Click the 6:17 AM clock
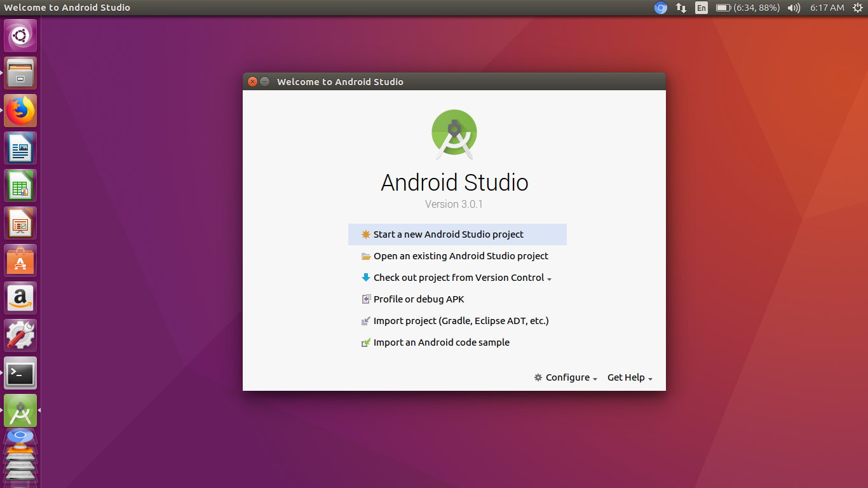Image resolution: width=868 pixels, height=488 pixels. 827,8
